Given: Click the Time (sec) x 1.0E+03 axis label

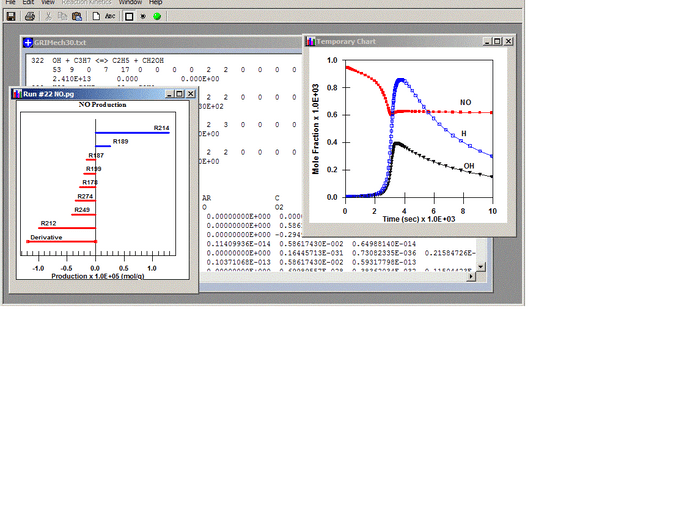Looking at the screenshot, I should coord(419,219).
